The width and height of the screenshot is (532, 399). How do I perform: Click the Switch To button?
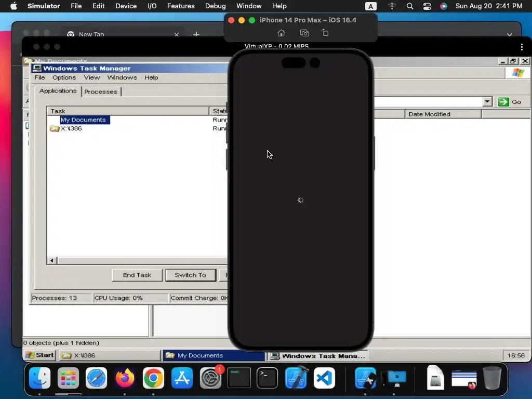(191, 275)
